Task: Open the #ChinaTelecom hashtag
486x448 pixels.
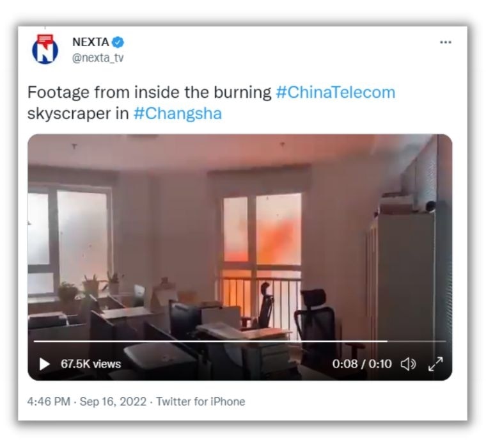Action: coord(335,92)
